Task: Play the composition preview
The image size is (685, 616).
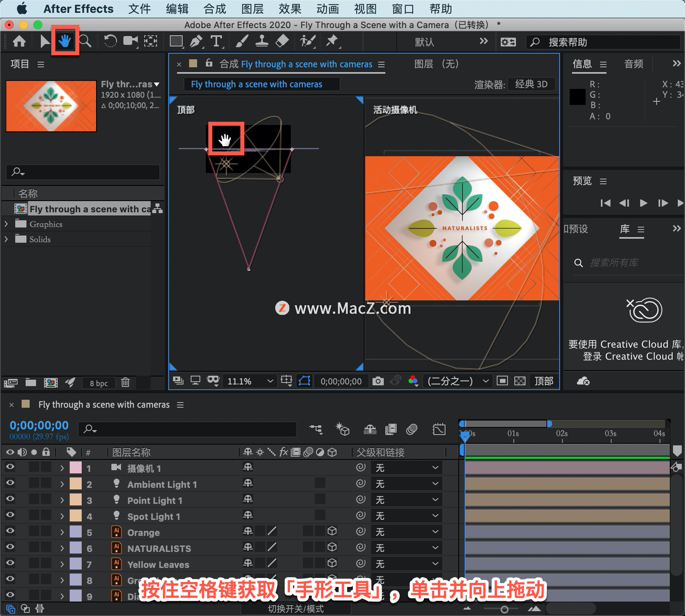Action: click(x=643, y=203)
